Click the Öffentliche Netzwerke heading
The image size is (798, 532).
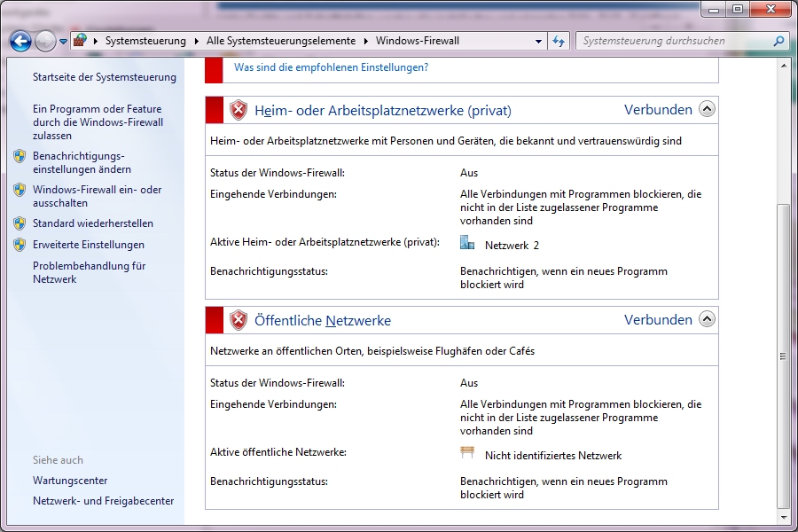tap(323, 321)
